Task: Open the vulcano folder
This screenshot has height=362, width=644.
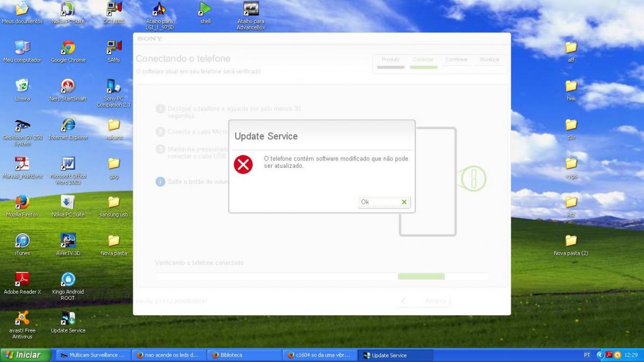Action: pos(114,129)
